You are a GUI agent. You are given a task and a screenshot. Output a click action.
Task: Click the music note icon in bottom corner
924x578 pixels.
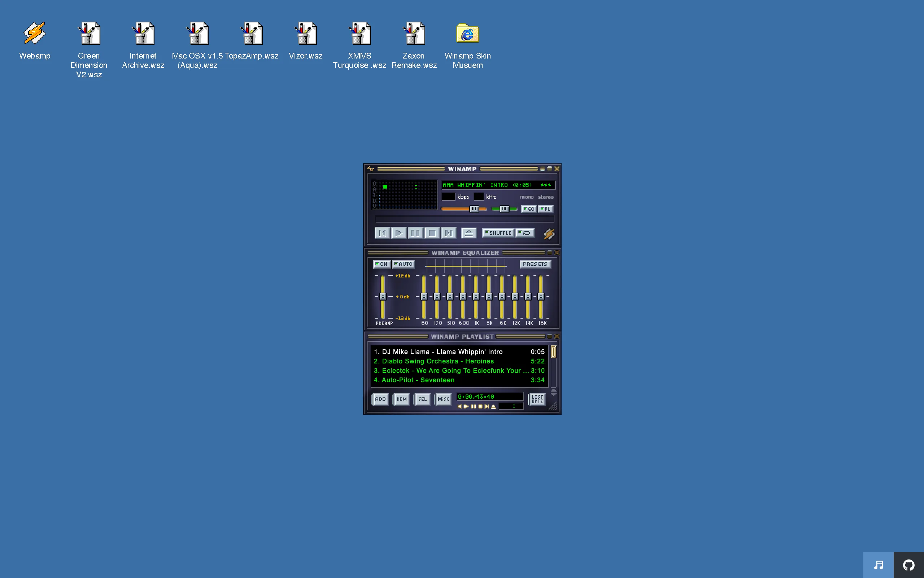click(879, 565)
